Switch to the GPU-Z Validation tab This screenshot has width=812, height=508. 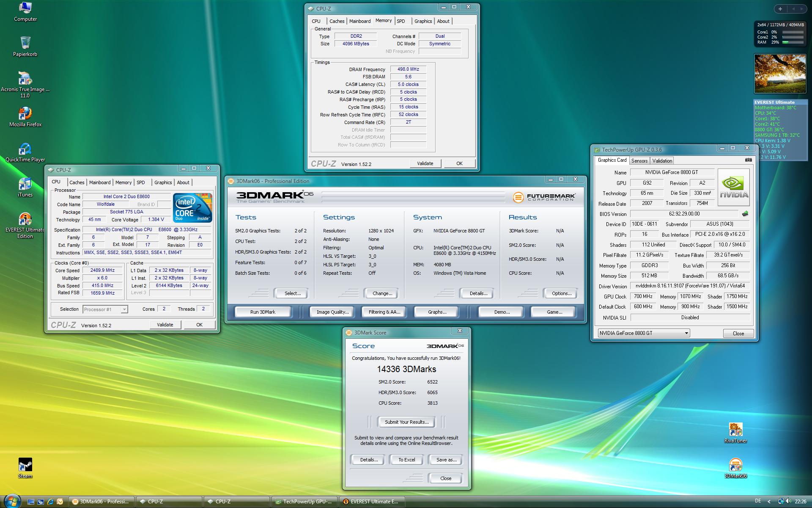[x=662, y=161]
